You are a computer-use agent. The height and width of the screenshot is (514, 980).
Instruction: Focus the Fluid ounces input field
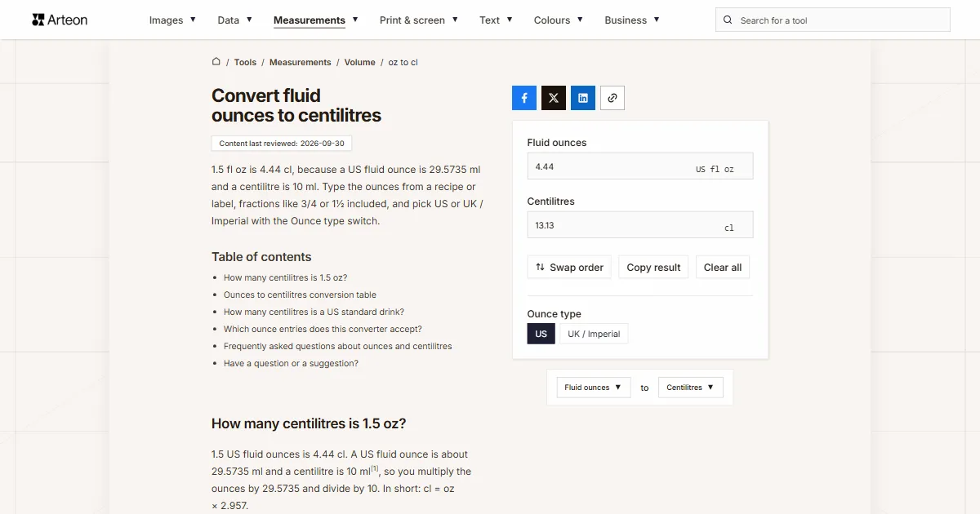640,166
